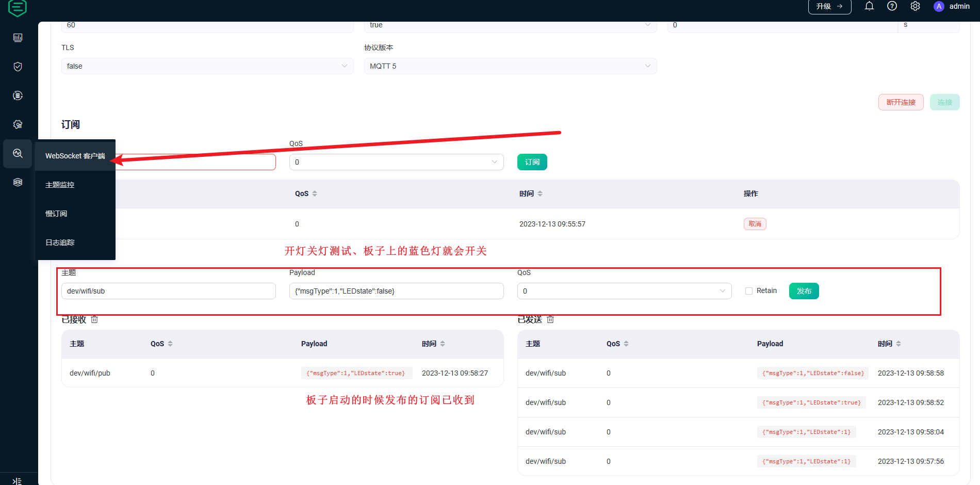This screenshot has height=485, width=980.
Task: Click the 断开连接 disconnect button
Action: point(901,102)
